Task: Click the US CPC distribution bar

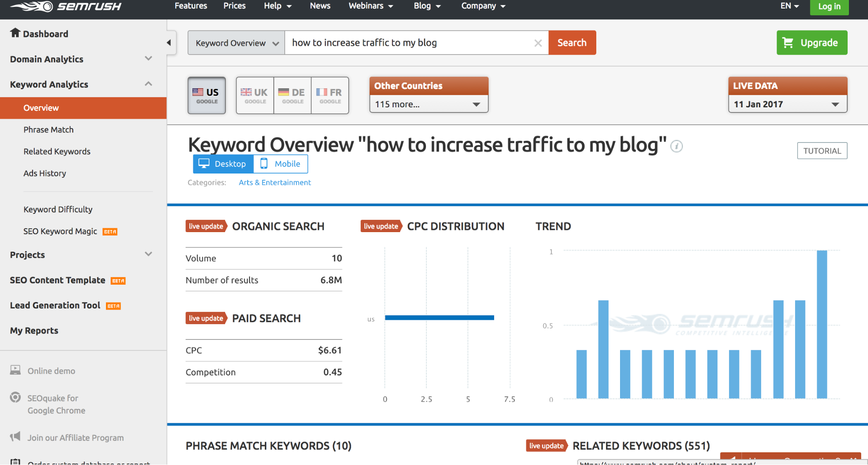Action: click(439, 318)
